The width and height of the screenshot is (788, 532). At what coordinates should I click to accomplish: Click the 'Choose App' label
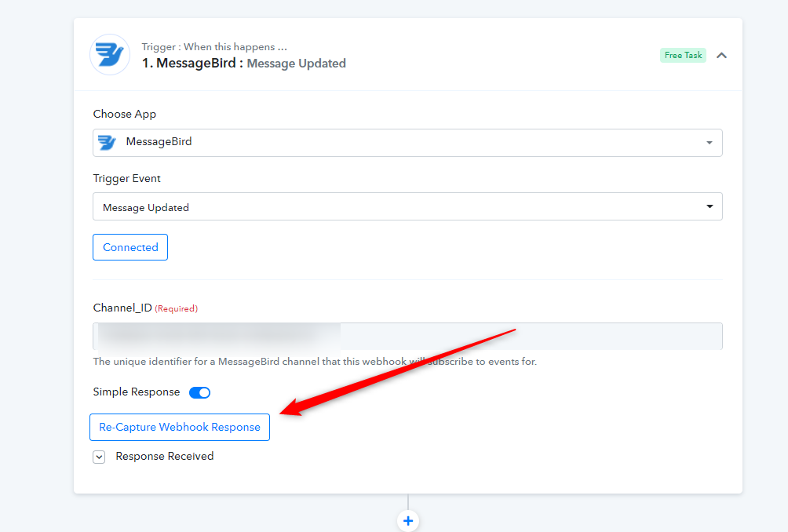[x=125, y=114]
